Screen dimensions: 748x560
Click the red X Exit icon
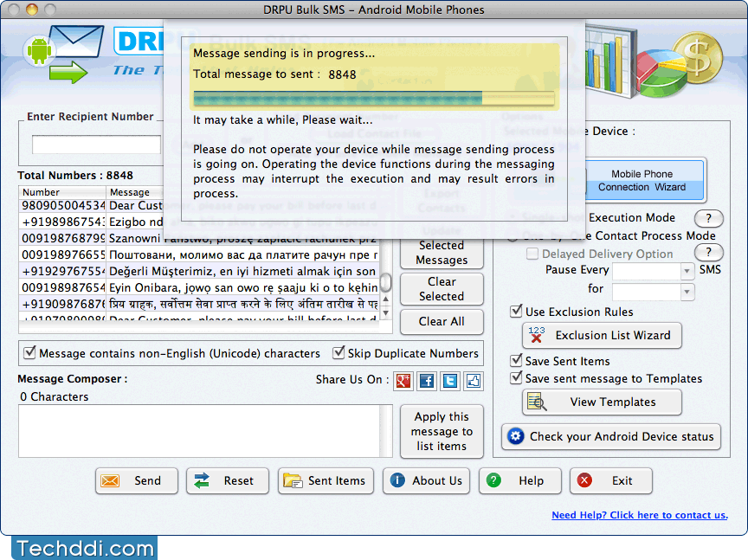584,480
